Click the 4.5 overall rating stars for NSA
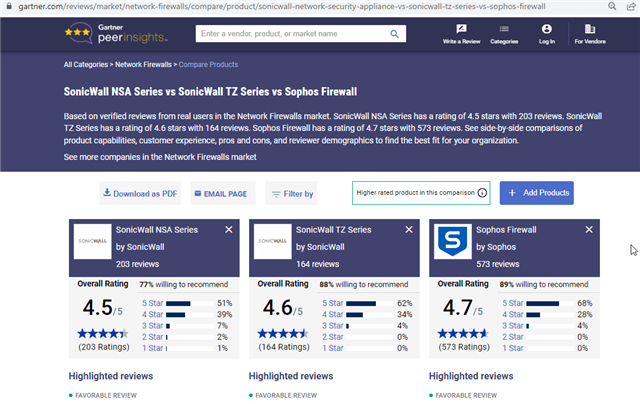640x404 pixels. (x=103, y=334)
